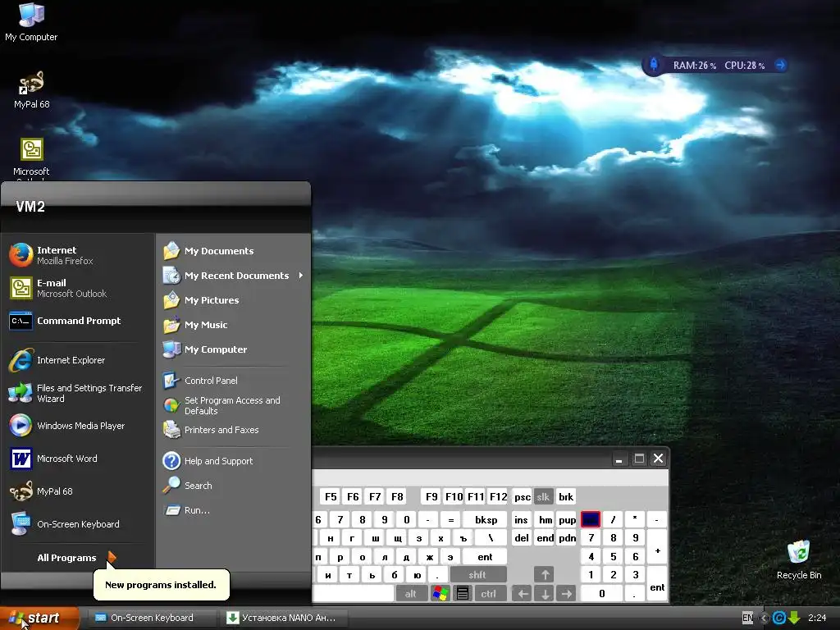The image size is (840, 630).
Task: Click the psc print screen key
Action: tap(523, 496)
